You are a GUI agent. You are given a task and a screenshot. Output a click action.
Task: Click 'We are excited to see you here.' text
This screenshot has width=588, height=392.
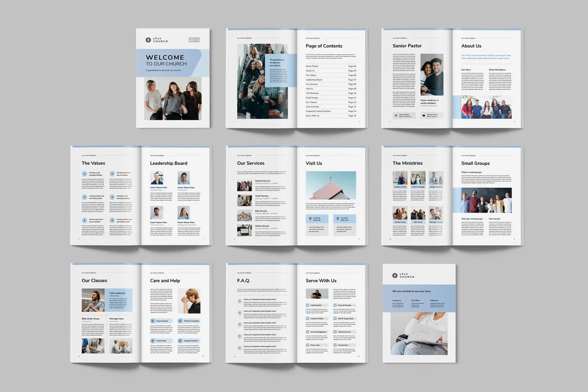(x=412, y=291)
